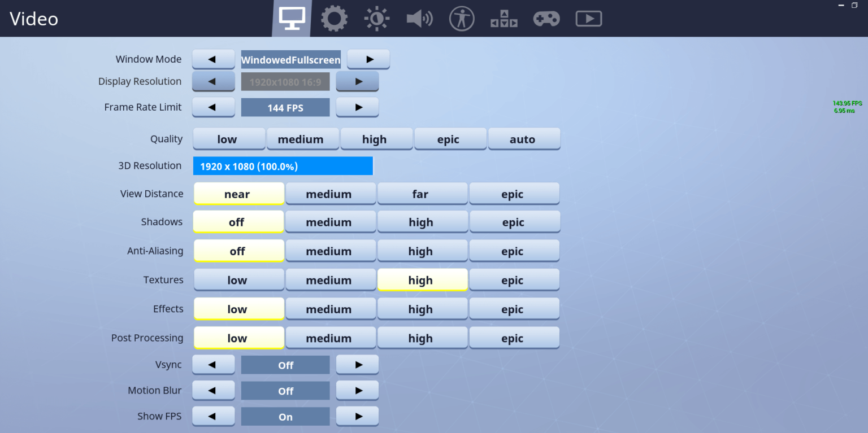
Task: Click left arrow for Motion Blur
Action: (213, 391)
